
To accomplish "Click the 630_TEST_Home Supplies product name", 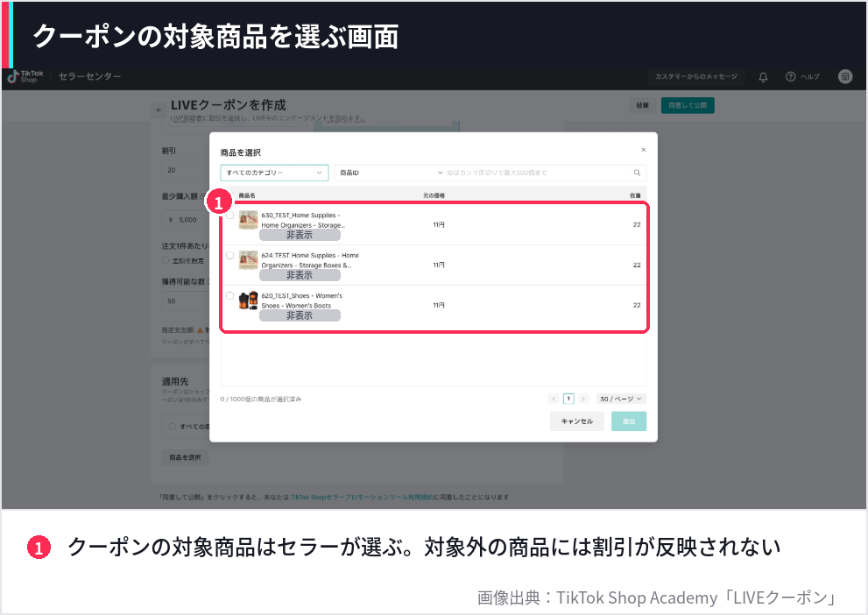I will pos(303,220).
